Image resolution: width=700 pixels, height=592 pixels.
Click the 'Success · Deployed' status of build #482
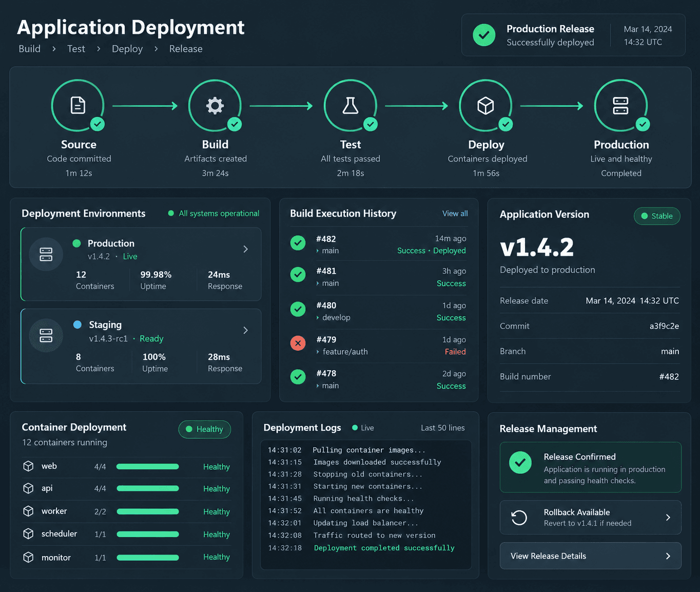coord(432,251)
